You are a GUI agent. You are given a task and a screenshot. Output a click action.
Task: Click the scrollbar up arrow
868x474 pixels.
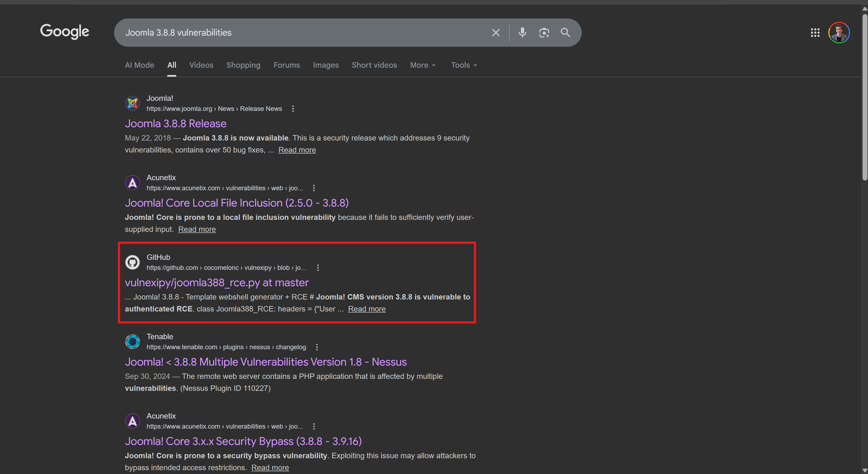(x=865, y=8)
